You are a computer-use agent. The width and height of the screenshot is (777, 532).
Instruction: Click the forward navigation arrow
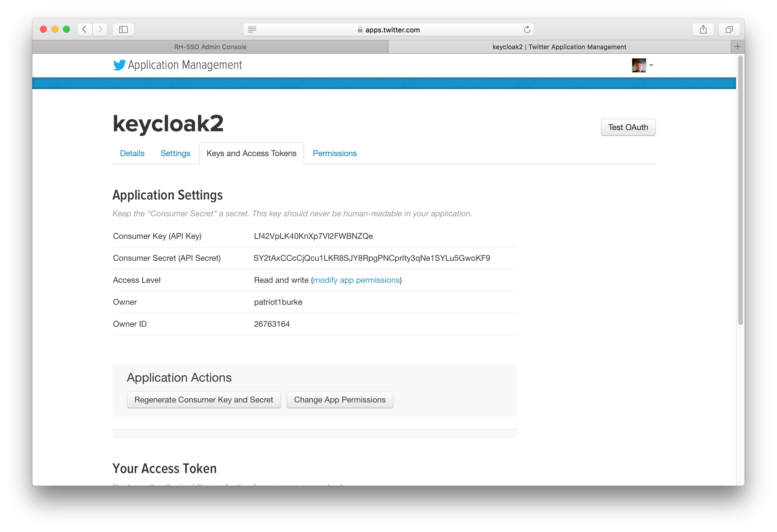(x=100, y=29)
